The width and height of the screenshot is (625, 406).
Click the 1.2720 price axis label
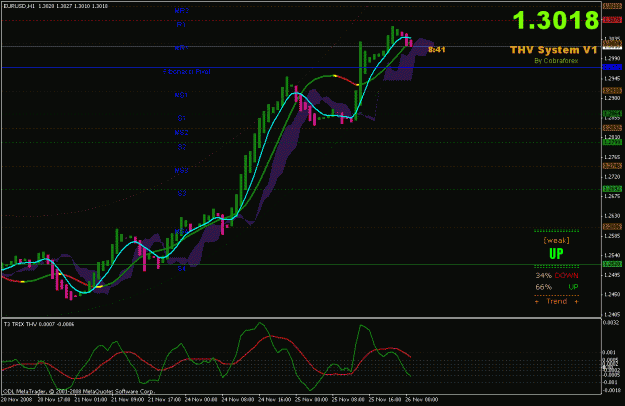click(x=612, y=177)
